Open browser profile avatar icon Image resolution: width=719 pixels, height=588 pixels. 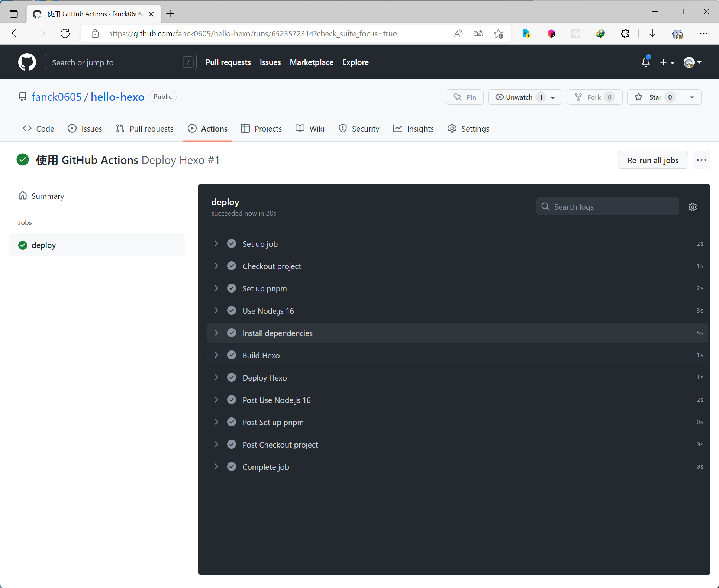click(677, 34)
